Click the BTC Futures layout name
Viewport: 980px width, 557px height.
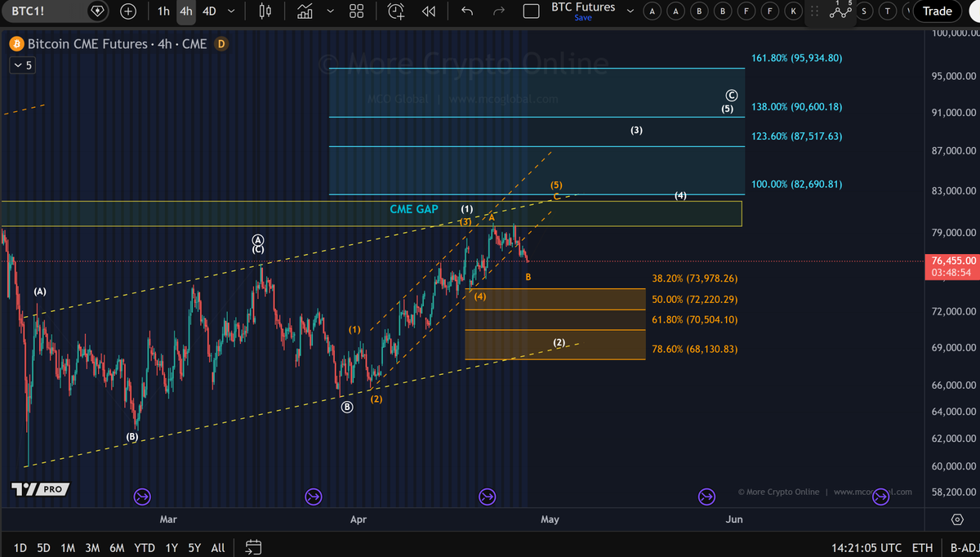(583, 7)
